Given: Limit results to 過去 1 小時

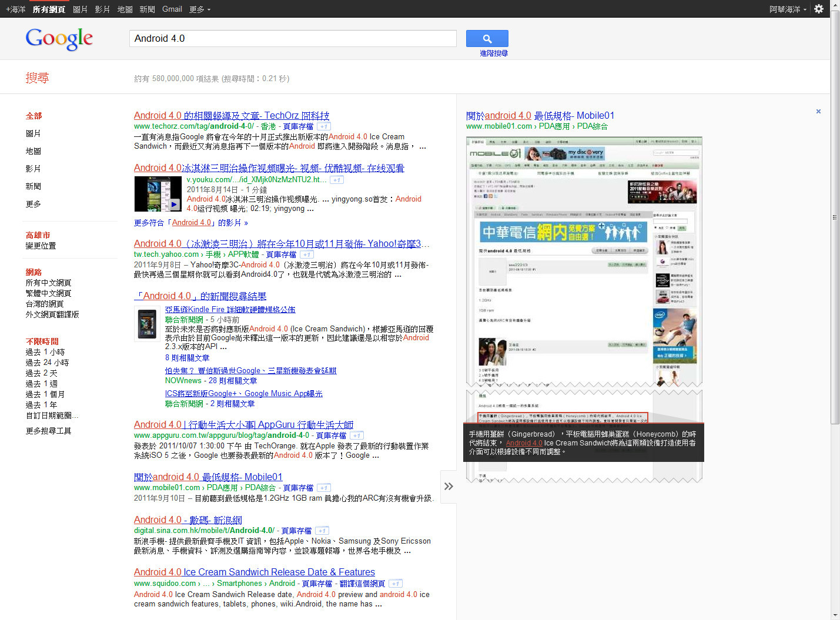Looking at the screenshot, I should click(x=45, y=352).
